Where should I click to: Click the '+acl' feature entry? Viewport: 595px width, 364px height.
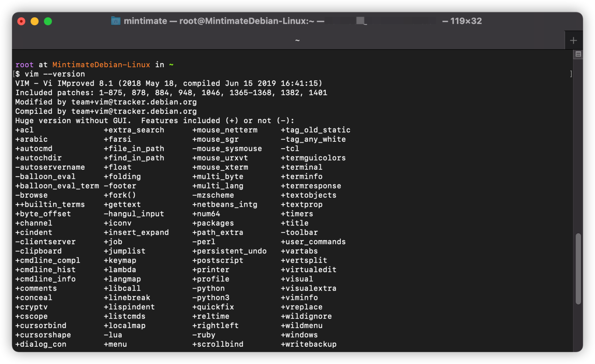[24, 130]
